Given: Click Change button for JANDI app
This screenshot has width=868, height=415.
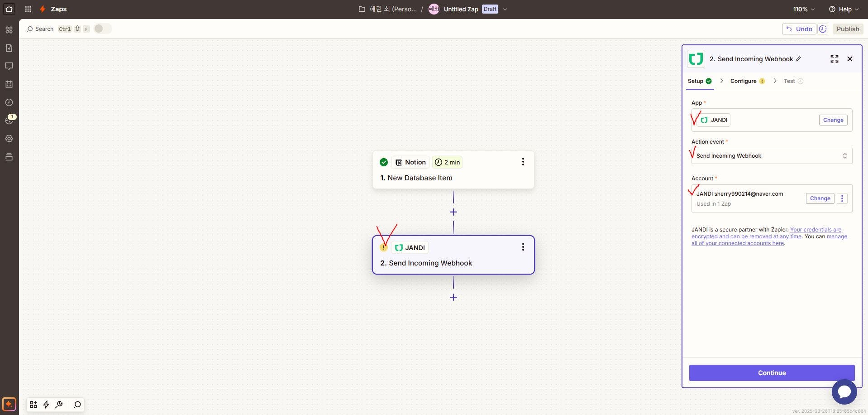Looking at the screenshot, I should [833, 120].
